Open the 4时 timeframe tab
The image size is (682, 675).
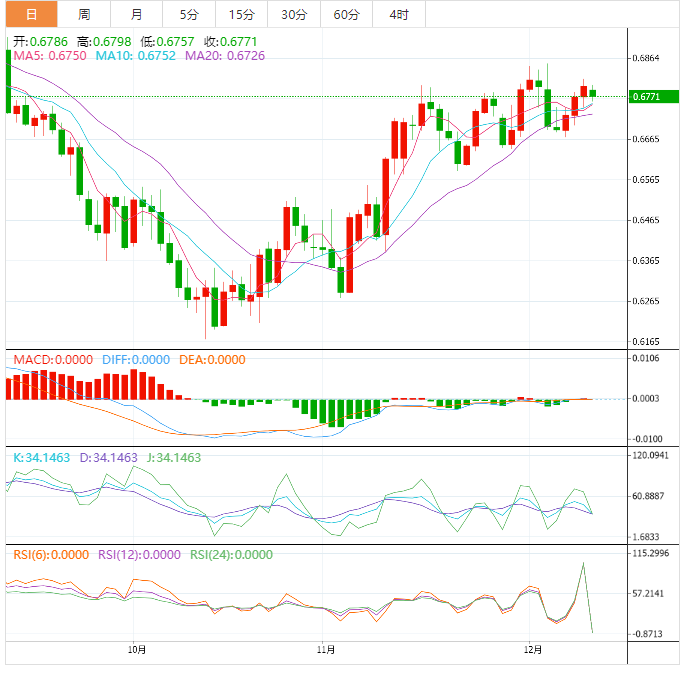tap(399, 14)
